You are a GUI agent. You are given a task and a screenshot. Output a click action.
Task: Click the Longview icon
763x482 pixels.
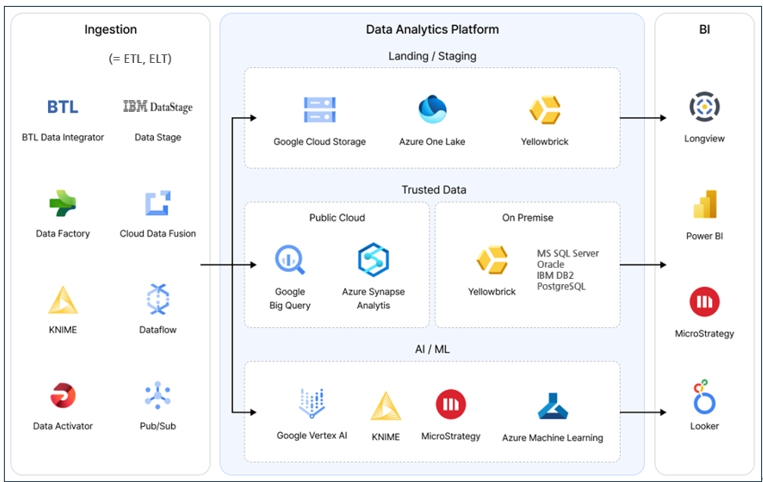click(x=704, y=107)
